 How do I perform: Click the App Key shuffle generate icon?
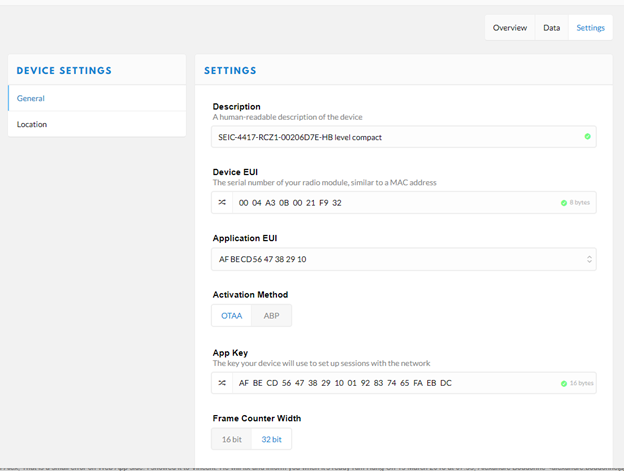222,383
